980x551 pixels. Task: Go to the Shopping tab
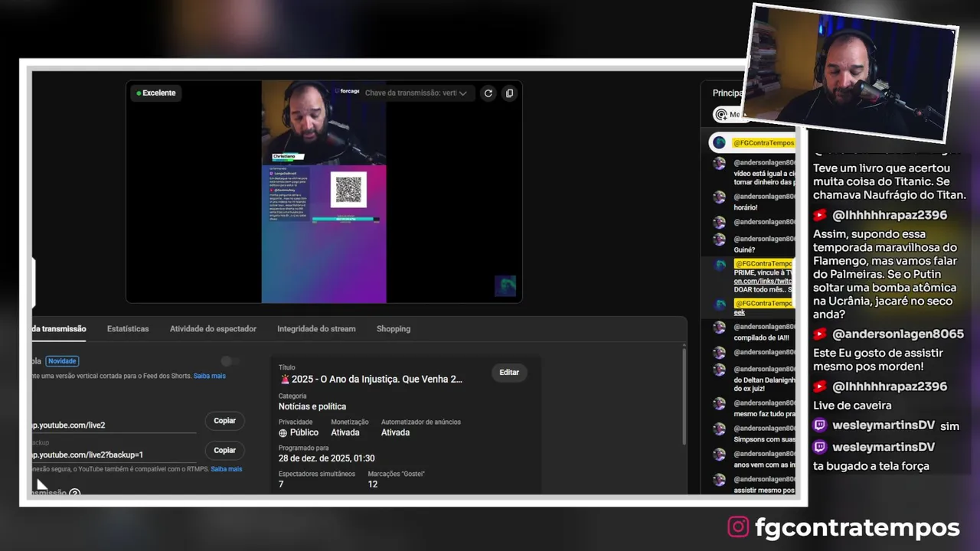click(x=394, y=329)
